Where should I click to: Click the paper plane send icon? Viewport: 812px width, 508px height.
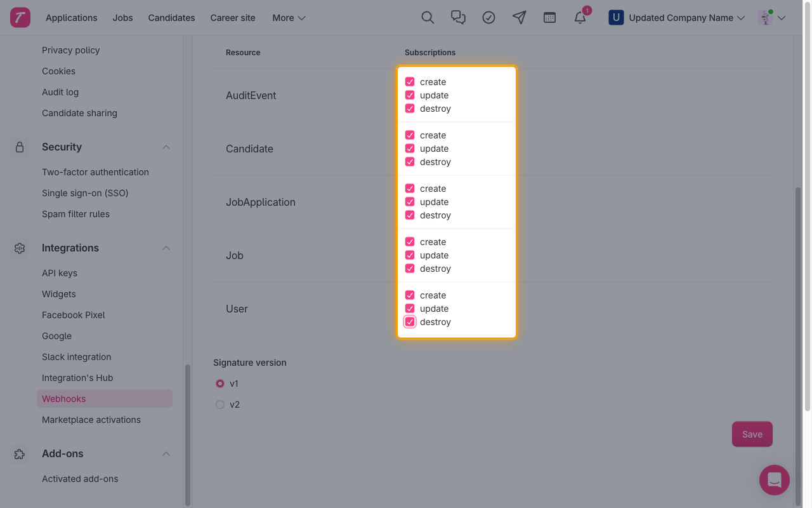[x=519, y=18]
